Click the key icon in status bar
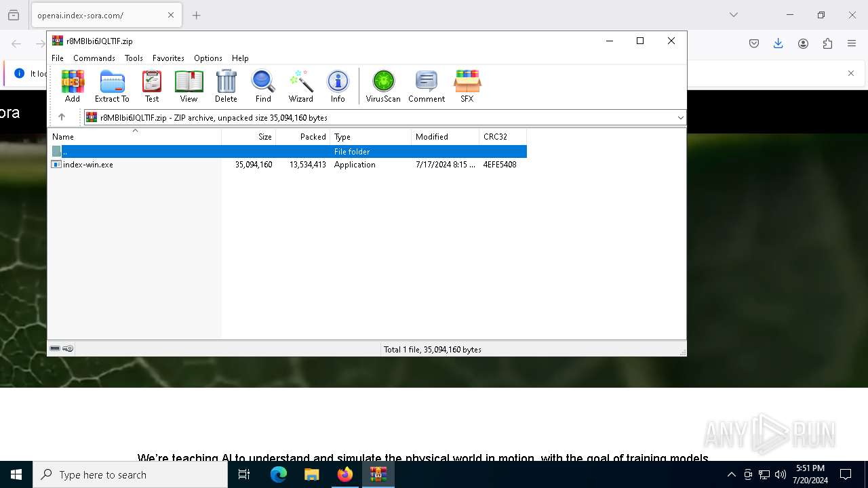The height and width of the screenshot is (488, 868). (x=68, y=348)
